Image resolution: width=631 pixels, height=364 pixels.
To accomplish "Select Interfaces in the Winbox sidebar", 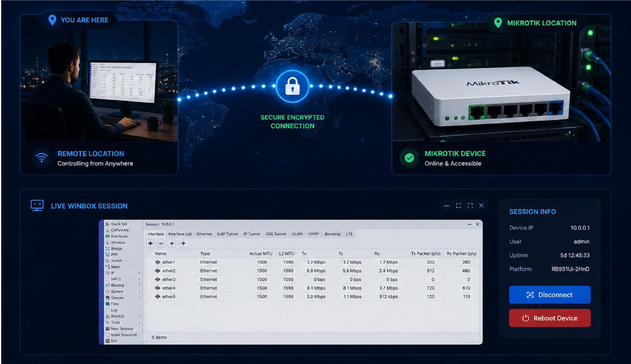I will pyautogui.click(x=116, y=236).
